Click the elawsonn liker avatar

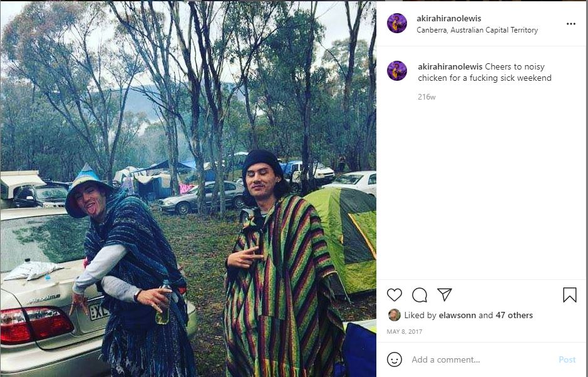(394, 315)
